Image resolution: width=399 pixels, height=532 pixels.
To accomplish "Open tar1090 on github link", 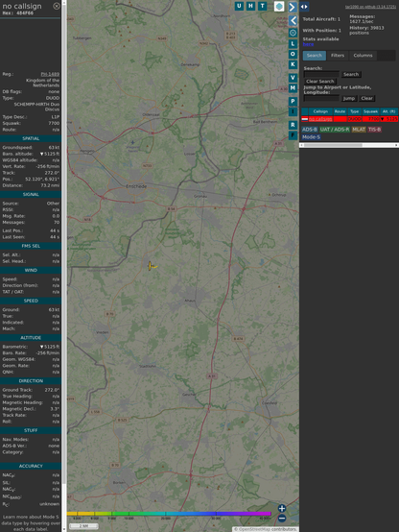I will pyautogui.click(x=370, y=7).
